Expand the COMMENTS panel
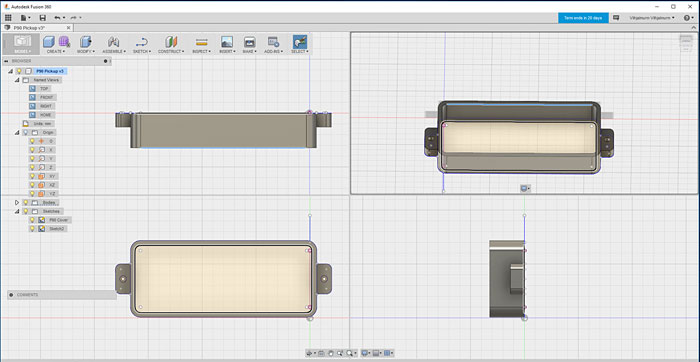700x362 pixels. point(12,295)
